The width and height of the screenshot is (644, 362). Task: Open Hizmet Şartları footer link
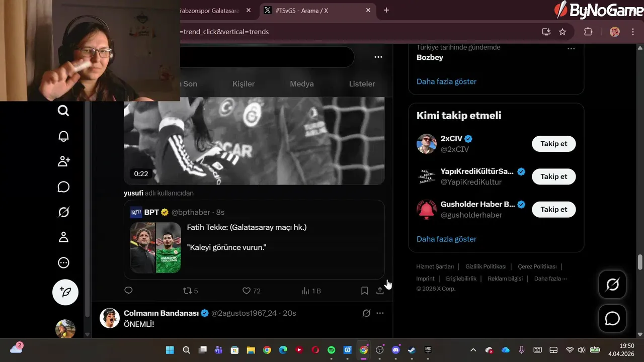pyautogui.click(x=435, y=266)
